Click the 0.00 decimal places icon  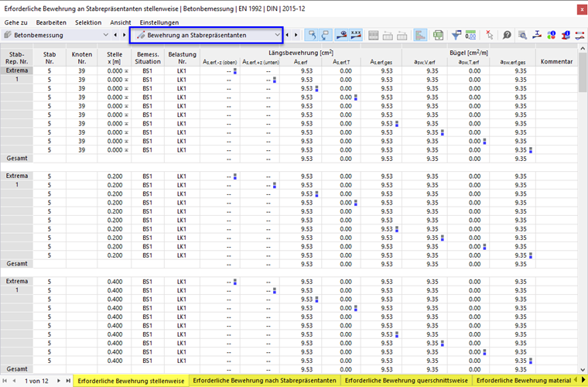point(470,36)
